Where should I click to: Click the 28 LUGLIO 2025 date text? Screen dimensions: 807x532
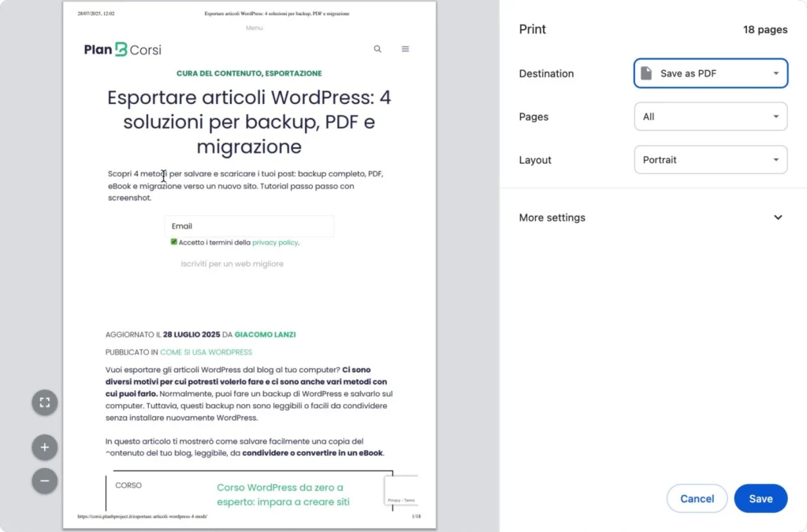coord(192,334)
